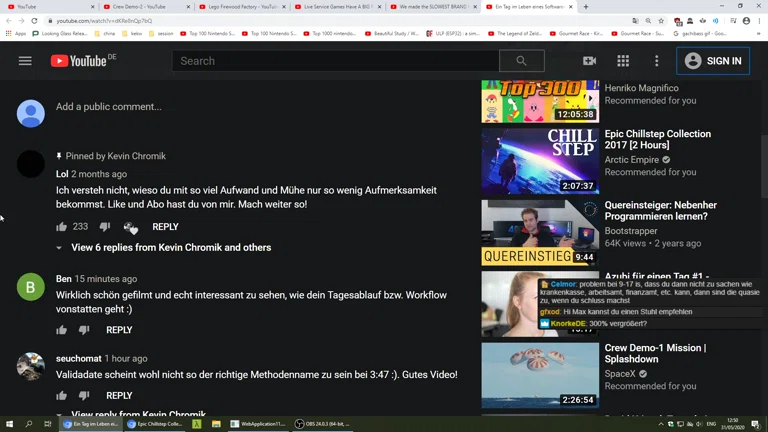This screenshot has width=768, height=432.
Task: Click the browser address bar
Action: coord(338,21)
